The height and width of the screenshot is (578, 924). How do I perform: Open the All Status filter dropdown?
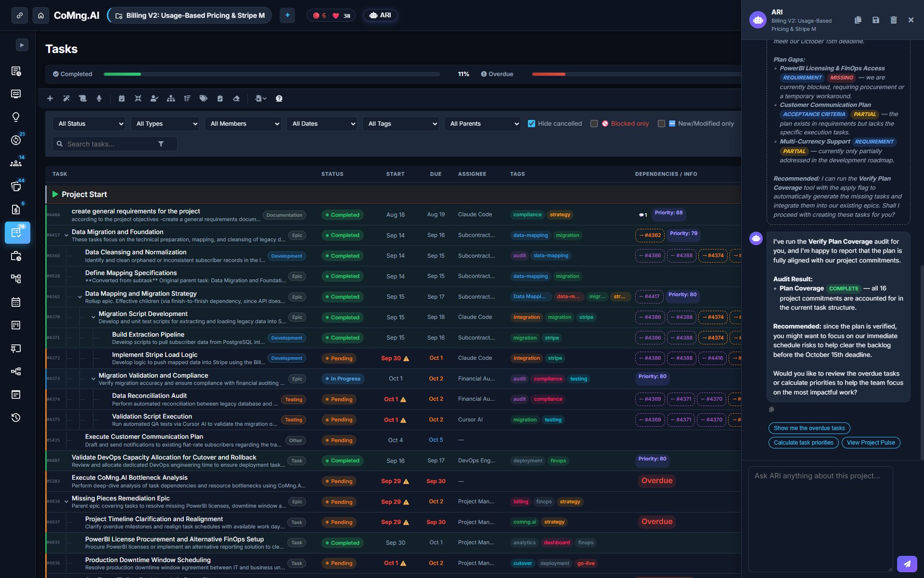pyautogui.click(x=89, y=124)
